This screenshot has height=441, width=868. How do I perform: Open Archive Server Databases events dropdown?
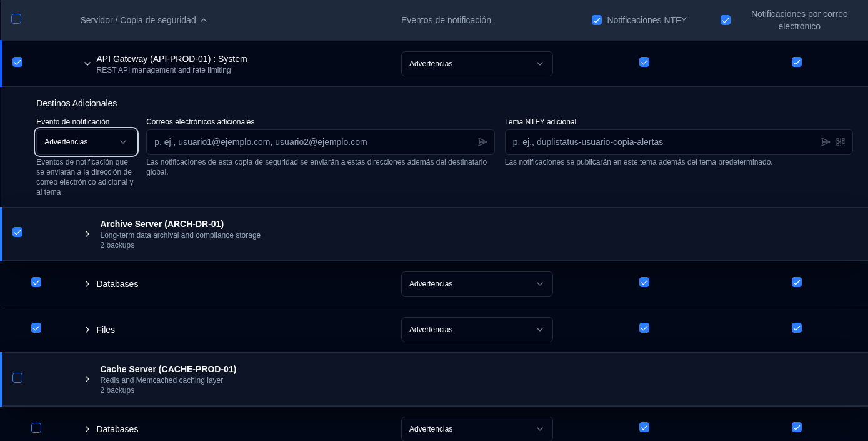[477, 284]
